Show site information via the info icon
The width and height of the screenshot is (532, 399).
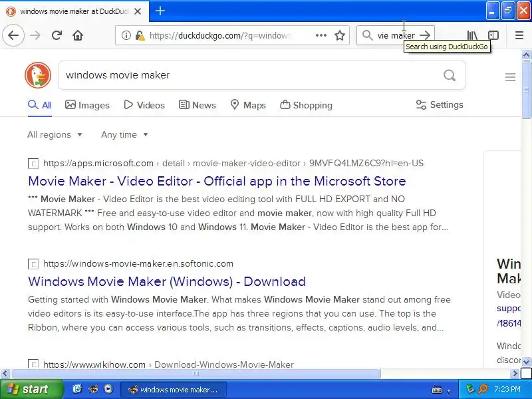click(126, 35)
